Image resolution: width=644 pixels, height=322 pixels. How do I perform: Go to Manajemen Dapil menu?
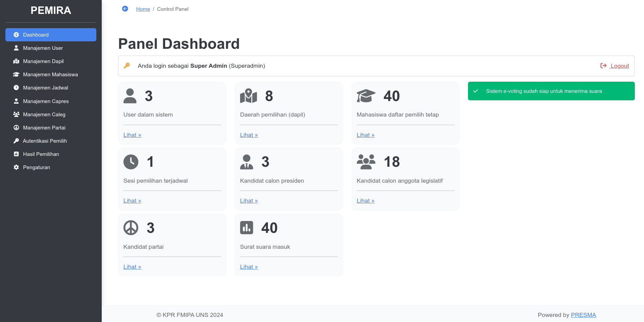[x=43, y=61]
